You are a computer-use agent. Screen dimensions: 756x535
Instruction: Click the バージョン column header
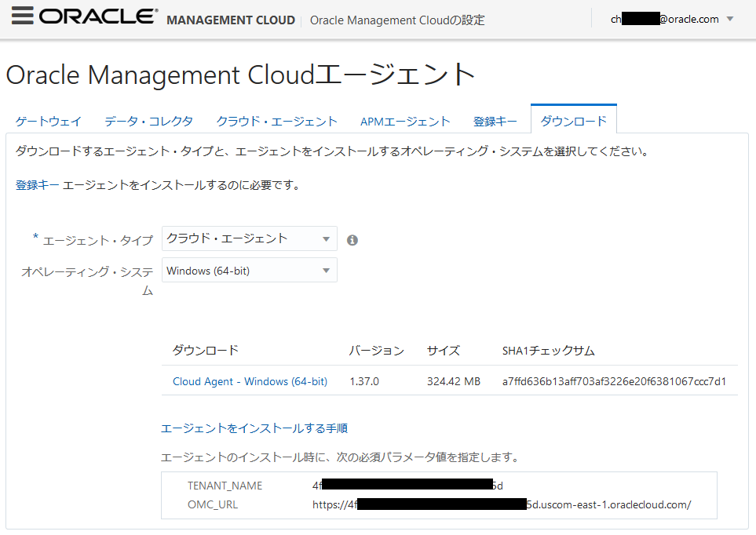pyautogui.click(x=377, y=351)
